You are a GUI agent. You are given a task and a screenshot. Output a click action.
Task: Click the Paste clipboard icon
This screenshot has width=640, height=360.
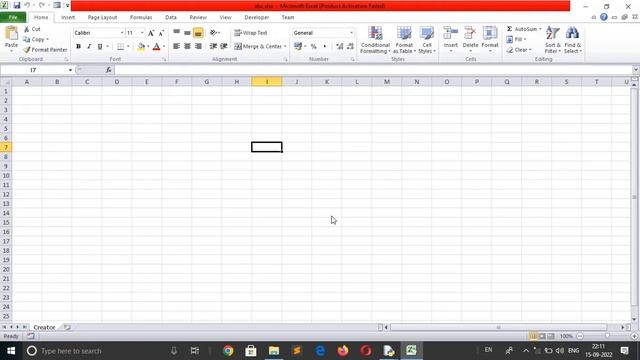[11, 33]
